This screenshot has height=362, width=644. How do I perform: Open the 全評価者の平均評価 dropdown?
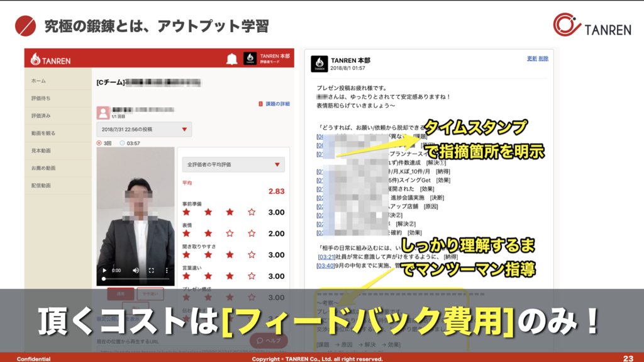[233, 164]
